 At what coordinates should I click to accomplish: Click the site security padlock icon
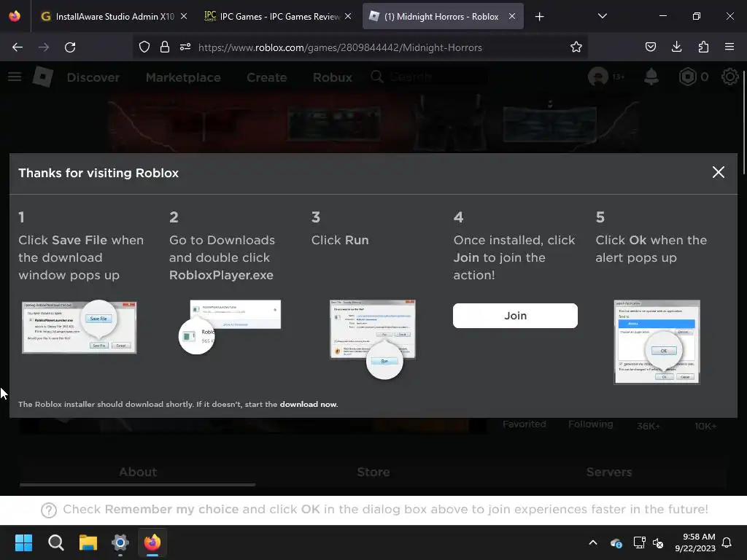(x=165, y=47)
